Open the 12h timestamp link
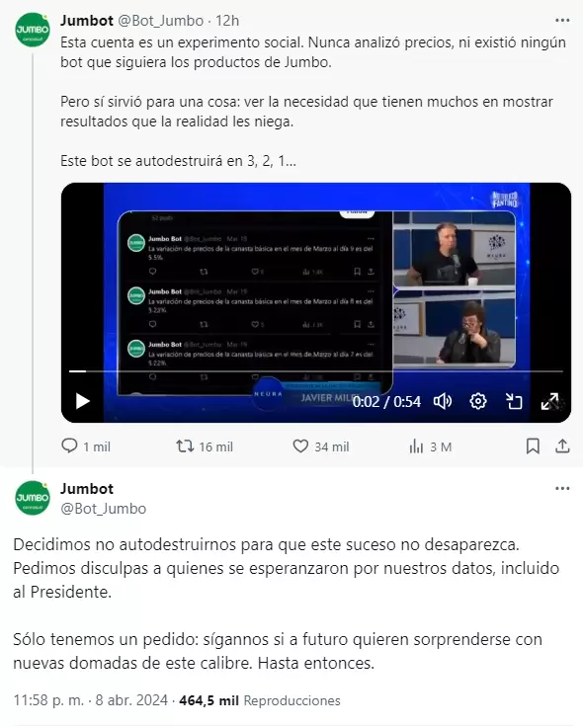This screenshot has height=728, width=583. tap(227, 21)
